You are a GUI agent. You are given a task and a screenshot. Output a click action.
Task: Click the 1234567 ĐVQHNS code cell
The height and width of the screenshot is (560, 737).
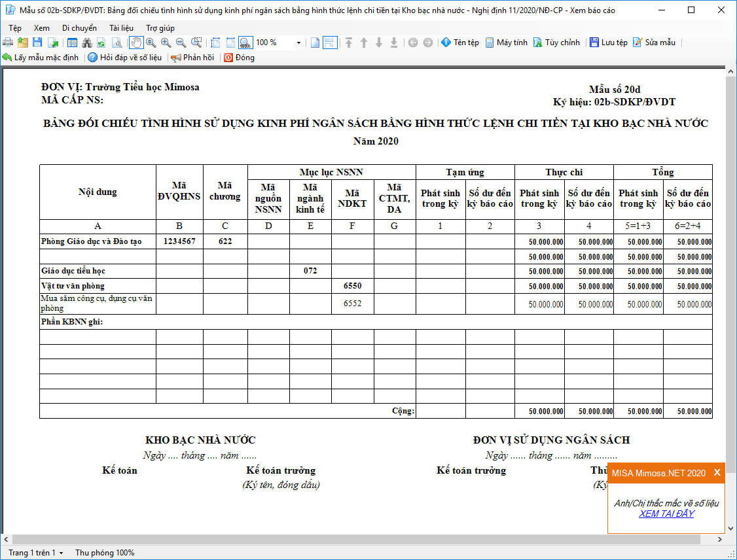[x=179, y=241]
